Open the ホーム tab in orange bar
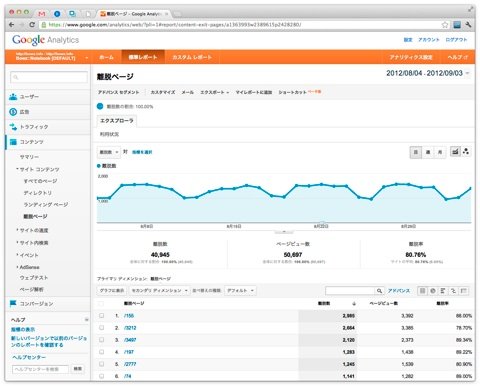The image size is (480, 386). (106, 57)
